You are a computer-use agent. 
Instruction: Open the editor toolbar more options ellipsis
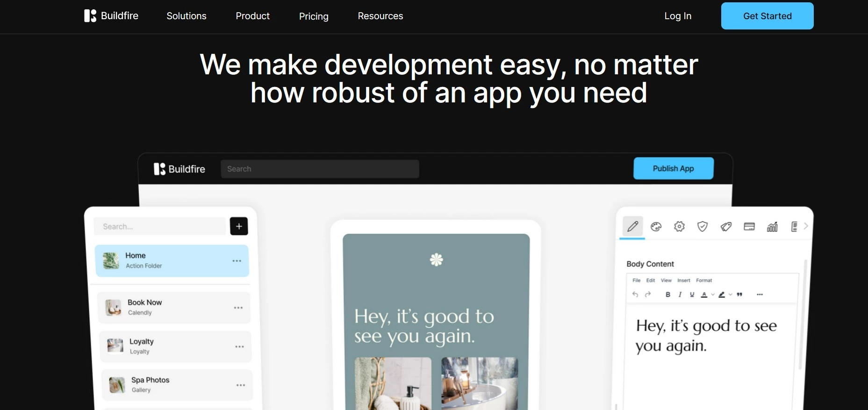point(760,295)
